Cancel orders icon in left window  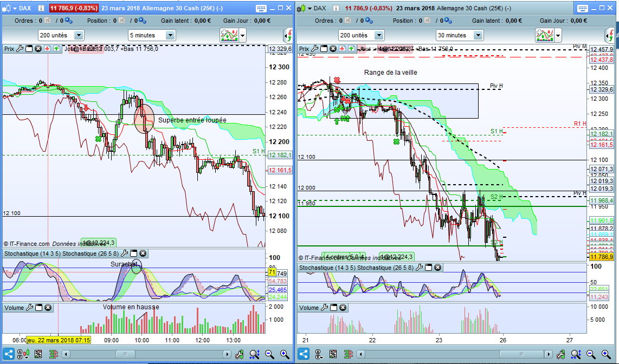[x=47, y=21]
